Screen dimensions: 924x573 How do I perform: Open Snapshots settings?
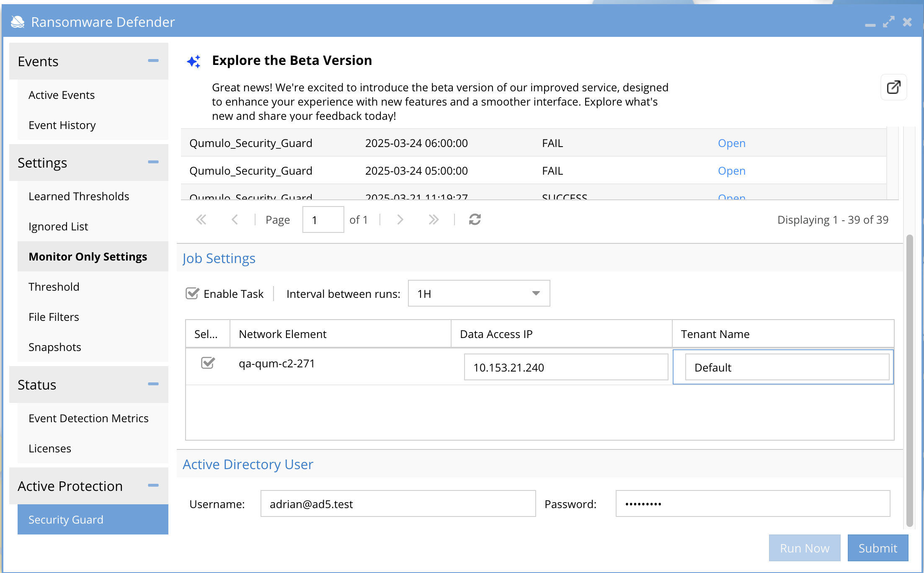click(x=93, y=347)
